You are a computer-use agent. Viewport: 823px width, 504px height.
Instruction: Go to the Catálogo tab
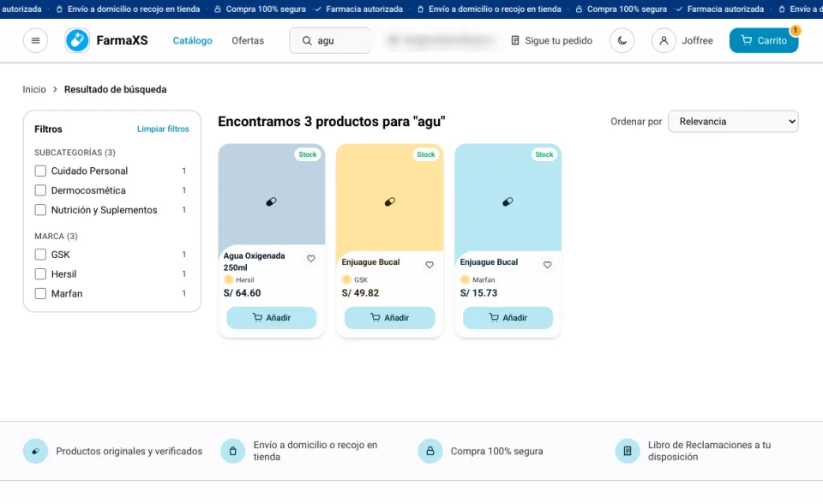[193, 40]
